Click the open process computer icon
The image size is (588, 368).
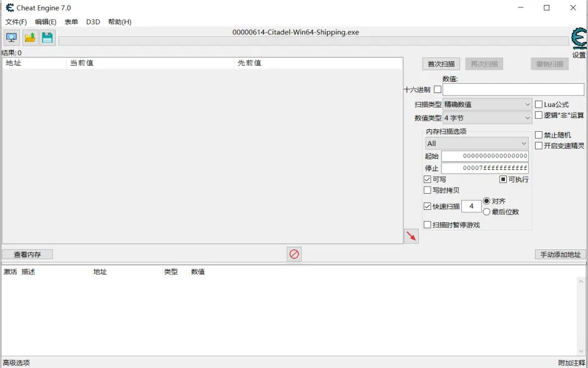[11, 37]
